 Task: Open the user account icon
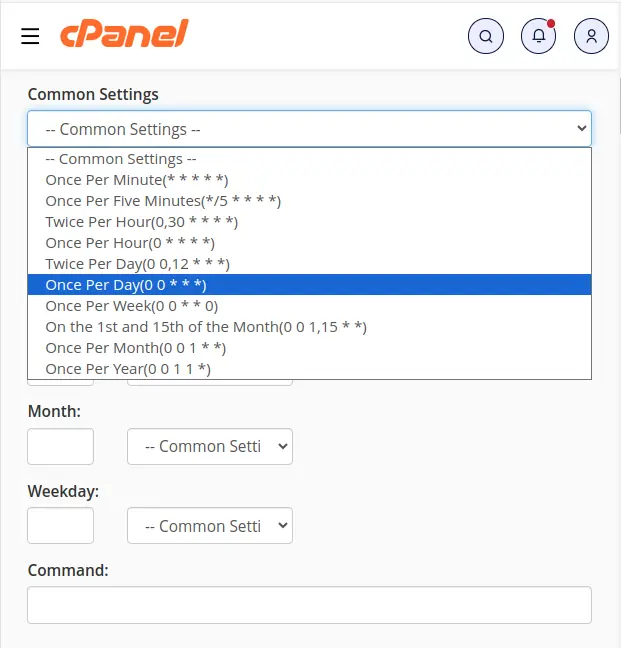tap(591, 36)
